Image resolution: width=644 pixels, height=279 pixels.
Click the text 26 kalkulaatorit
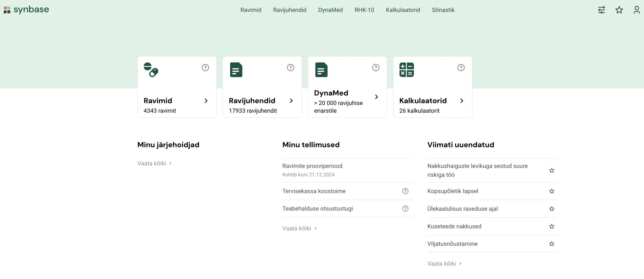[419, 111]
